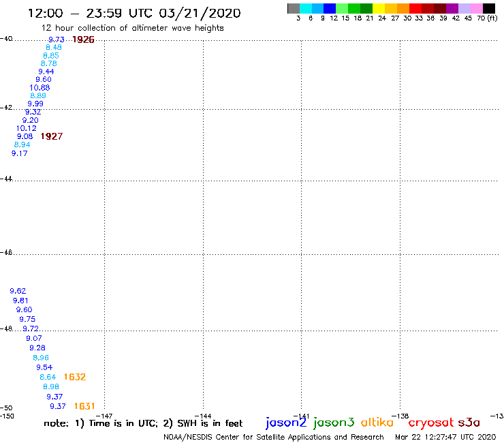This screenshot has height=443, width=504.
Task: Select the "-144" longitude axis label
Action: [x=203, y=416]
